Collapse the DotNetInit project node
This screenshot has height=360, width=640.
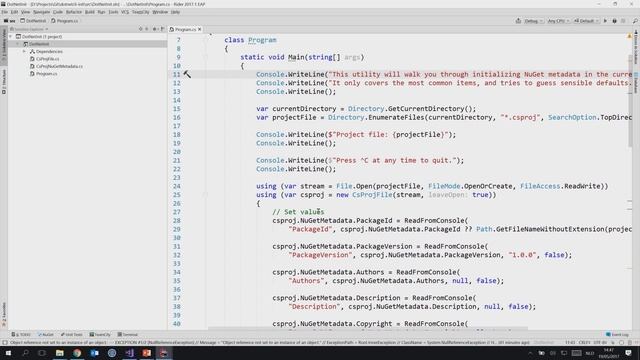(x=18, y=44)
